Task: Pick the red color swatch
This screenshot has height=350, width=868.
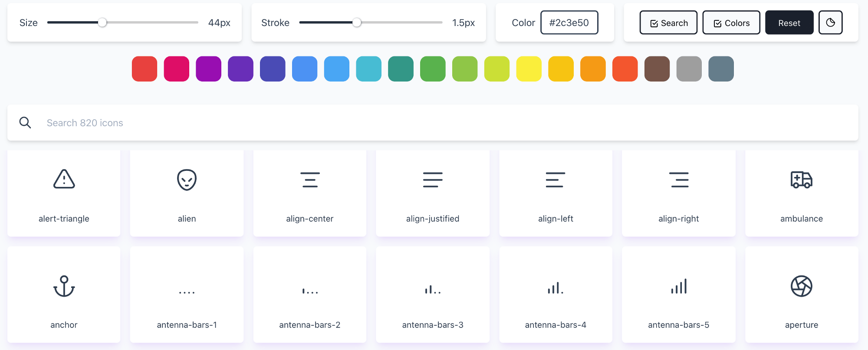Action: (145, 69)
